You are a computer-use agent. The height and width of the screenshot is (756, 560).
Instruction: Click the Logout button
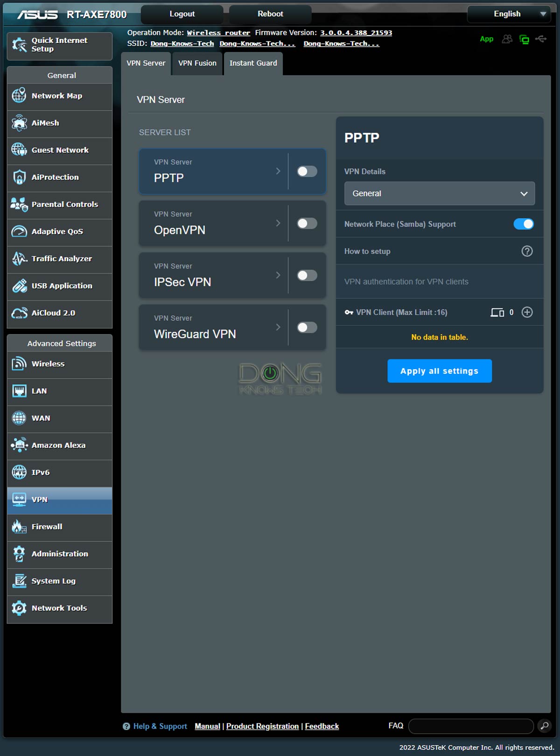coord(182,14)
